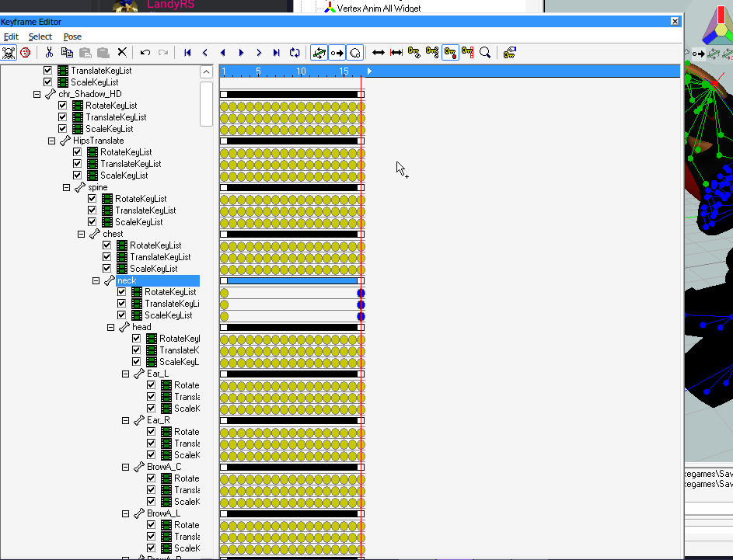The image size is (733, 560).
Task: Uncheck the neck RotateKeyList checkbox
Action: pos(122,292)
